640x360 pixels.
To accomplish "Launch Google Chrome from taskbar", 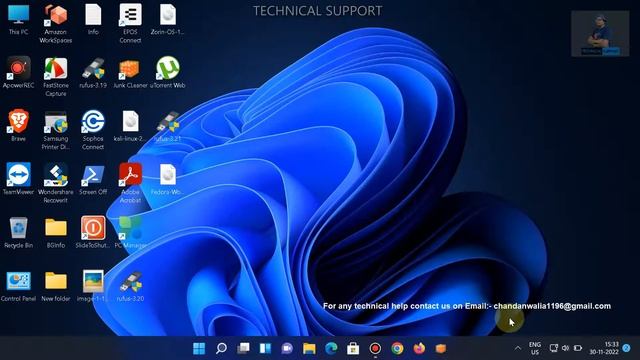I will [397, 348].
